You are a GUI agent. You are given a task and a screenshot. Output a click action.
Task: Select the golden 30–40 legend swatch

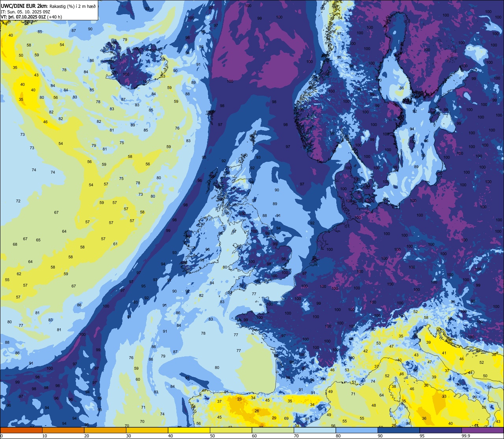147,430
